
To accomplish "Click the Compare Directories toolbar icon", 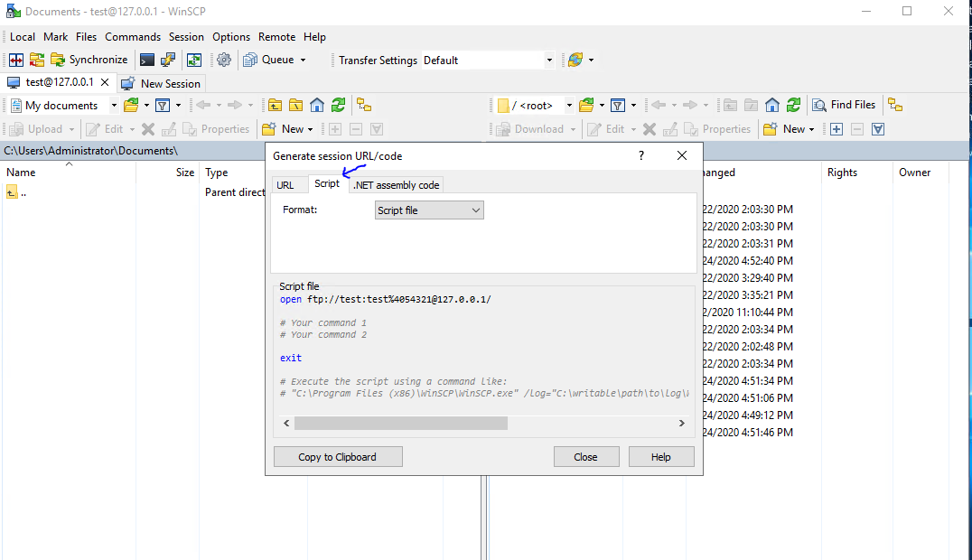I will click(x=16, y=60).
